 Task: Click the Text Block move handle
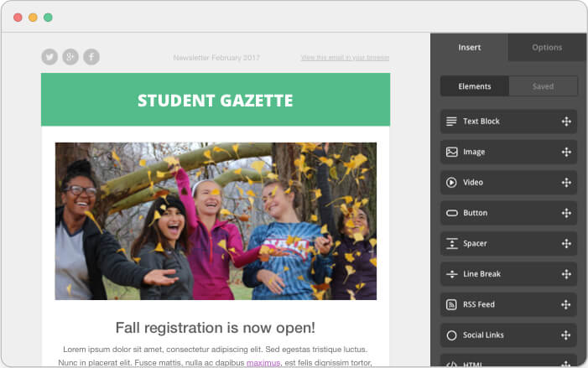566,122
